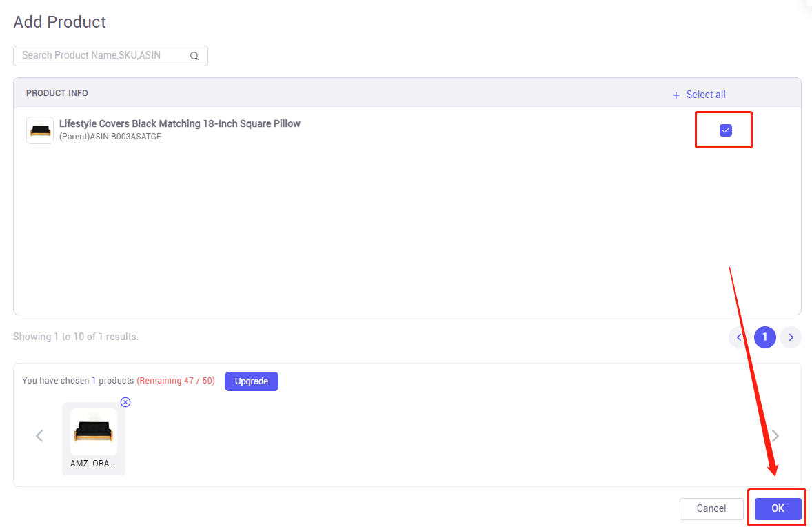Click the Upgrade button
Image resolution: width=812 pixels, height=527 pixels.
(251, 381)
